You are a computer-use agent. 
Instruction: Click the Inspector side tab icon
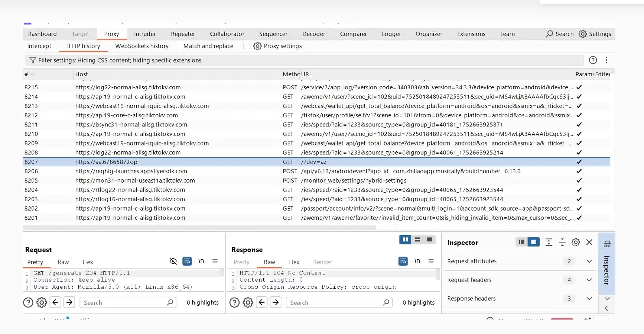click(607, 244)
